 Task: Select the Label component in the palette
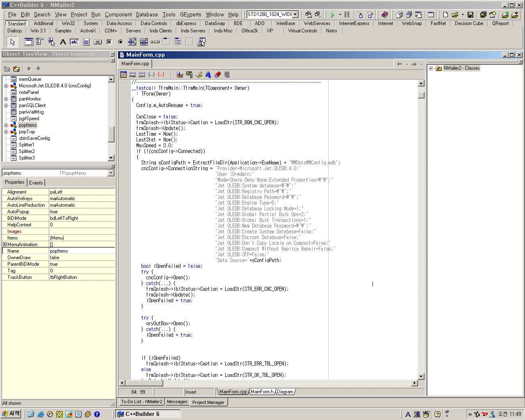tap(63, 42)
